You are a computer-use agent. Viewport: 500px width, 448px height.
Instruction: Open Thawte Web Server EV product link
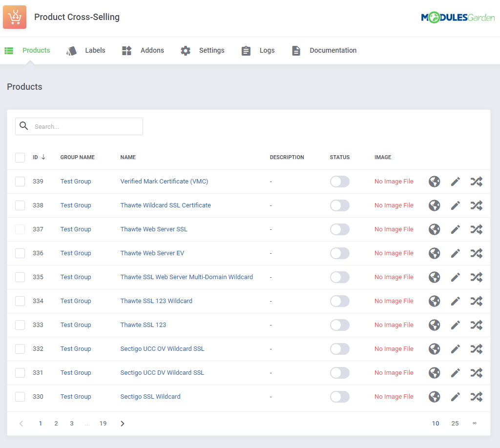[152, 253]
